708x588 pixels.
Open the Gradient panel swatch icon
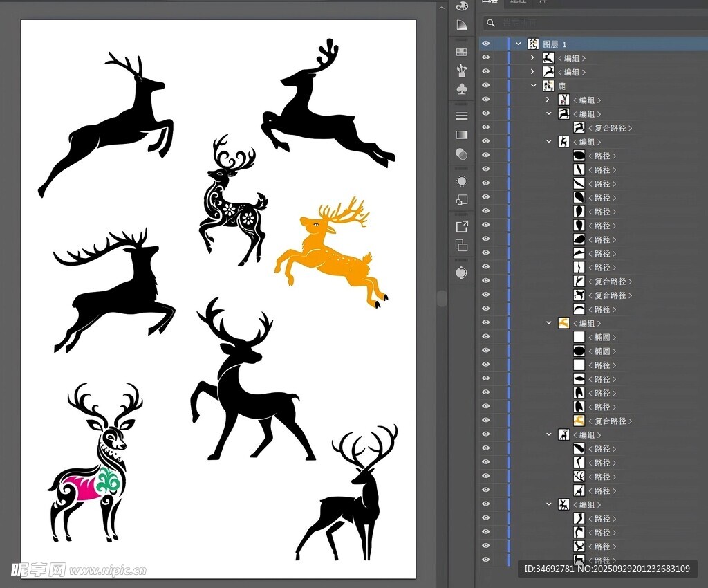pos(462,135)
